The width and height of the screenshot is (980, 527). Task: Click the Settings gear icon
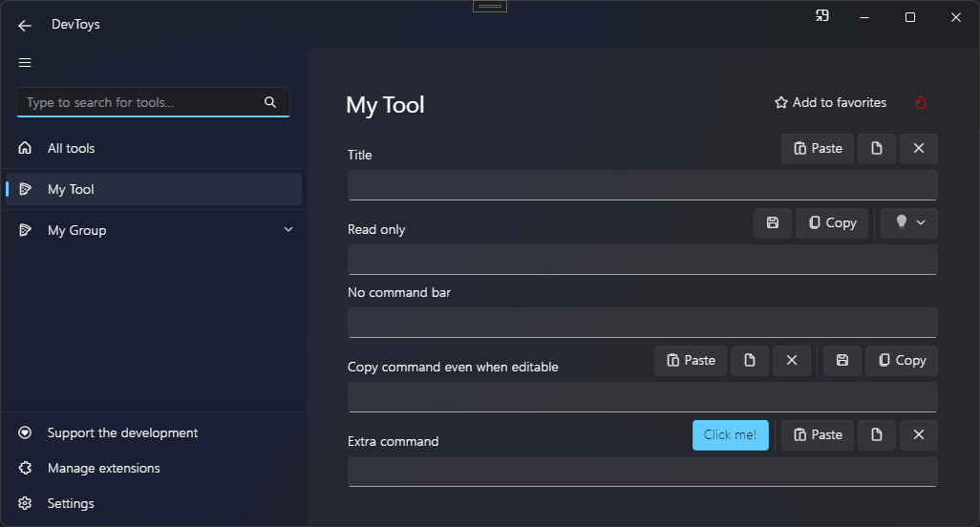(25, 503)
